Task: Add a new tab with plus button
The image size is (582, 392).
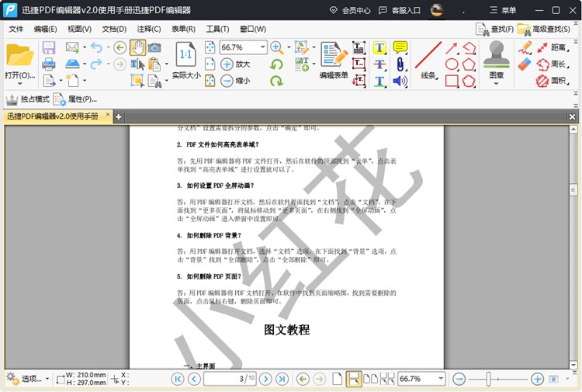Action: [x=119, y=117]
